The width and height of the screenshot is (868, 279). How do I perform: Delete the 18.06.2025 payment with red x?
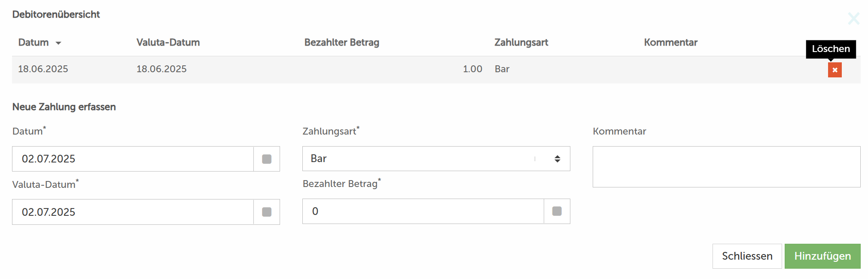834,70
